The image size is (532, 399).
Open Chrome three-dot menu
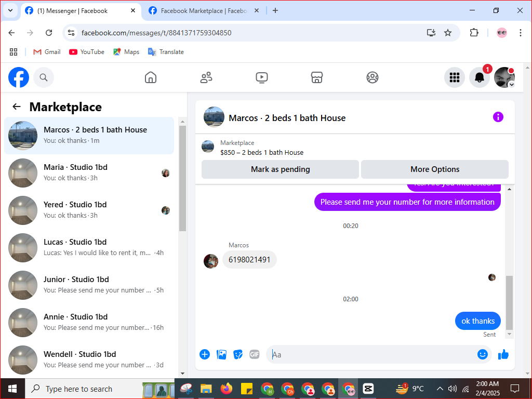[521, 33]
